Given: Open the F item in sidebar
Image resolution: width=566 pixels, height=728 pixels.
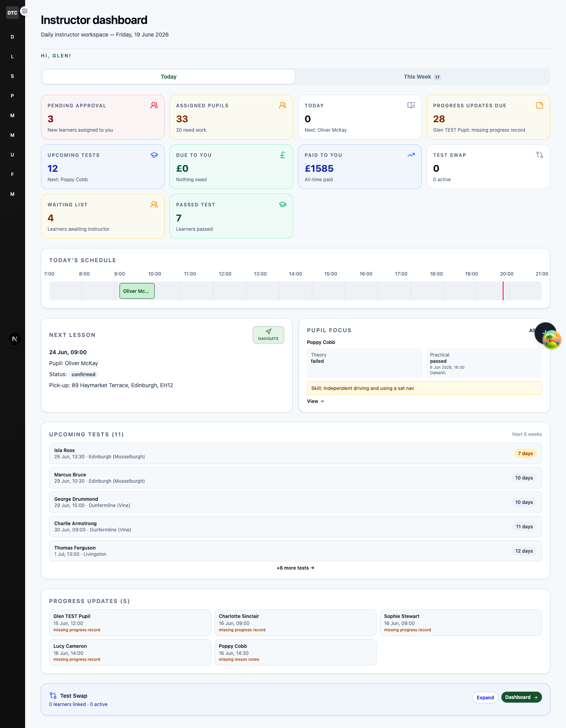Looking at the screenshot, I should click(x=13, y=175).
